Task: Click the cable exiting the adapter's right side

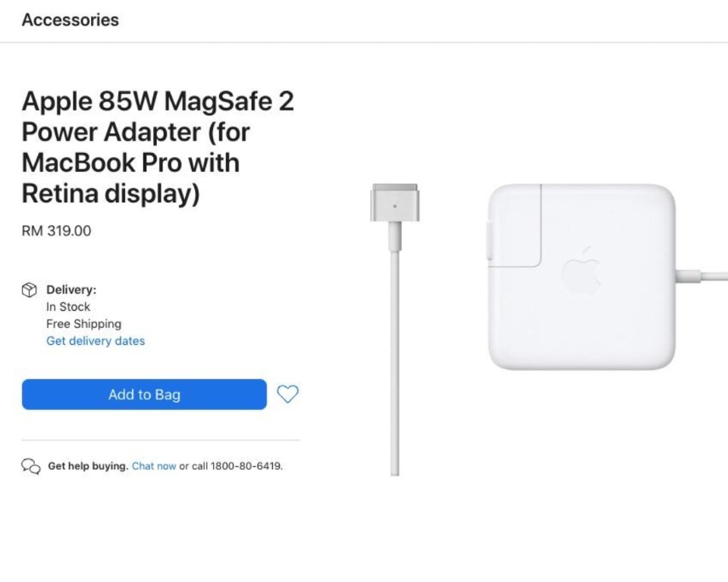Action: click(701, 275)
